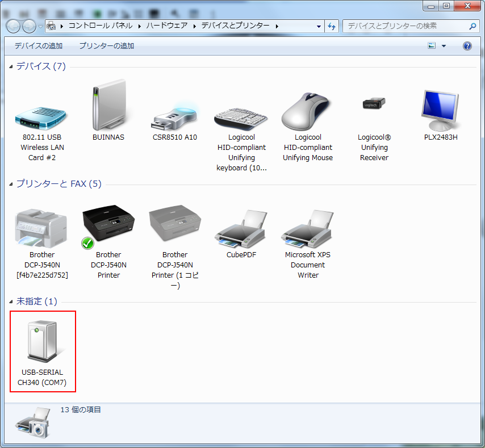485x448 pixels.
Task: Click the 13 個の項目 status text
Action: coord(81,410)
